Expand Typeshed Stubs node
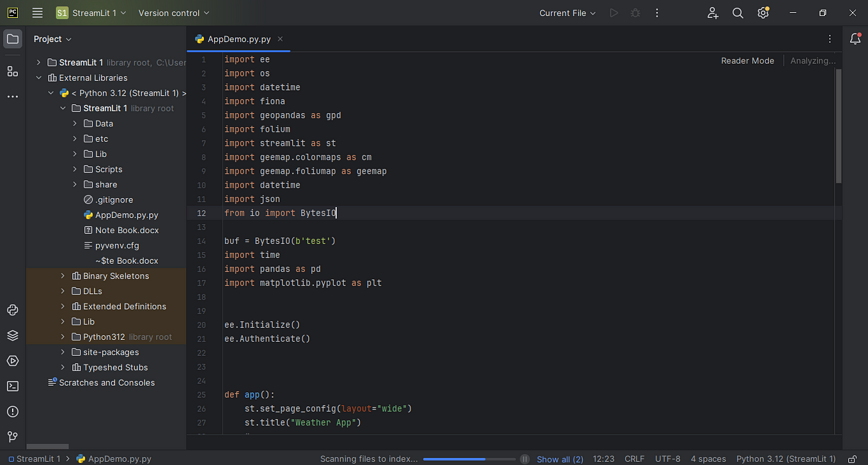 pyautogui.click(x=63, y=367)
